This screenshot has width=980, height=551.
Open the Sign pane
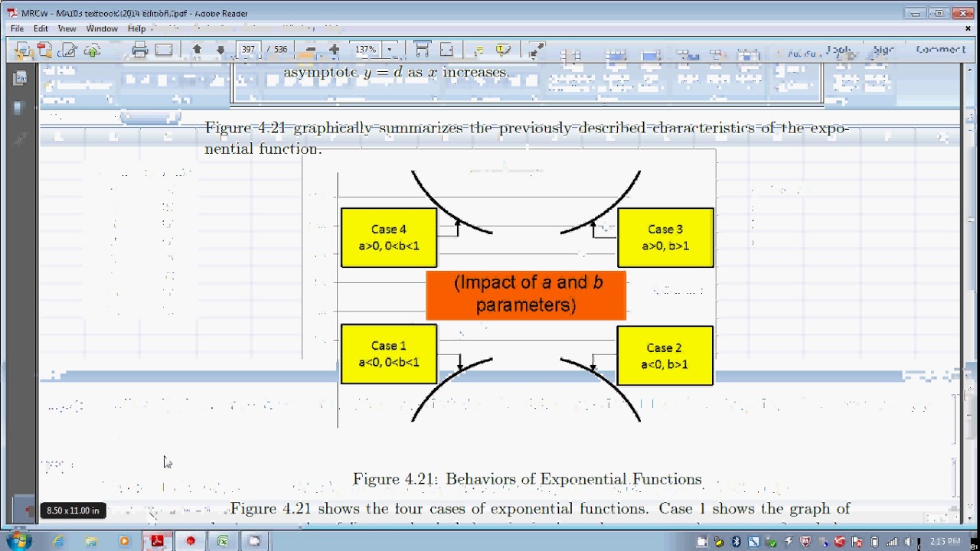884,50
